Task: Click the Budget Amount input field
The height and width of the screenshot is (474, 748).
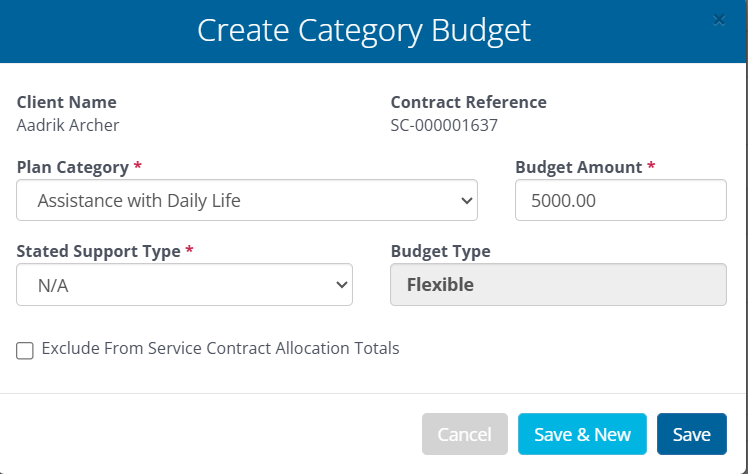Action: pyautogui.click(x=620, y=200)
